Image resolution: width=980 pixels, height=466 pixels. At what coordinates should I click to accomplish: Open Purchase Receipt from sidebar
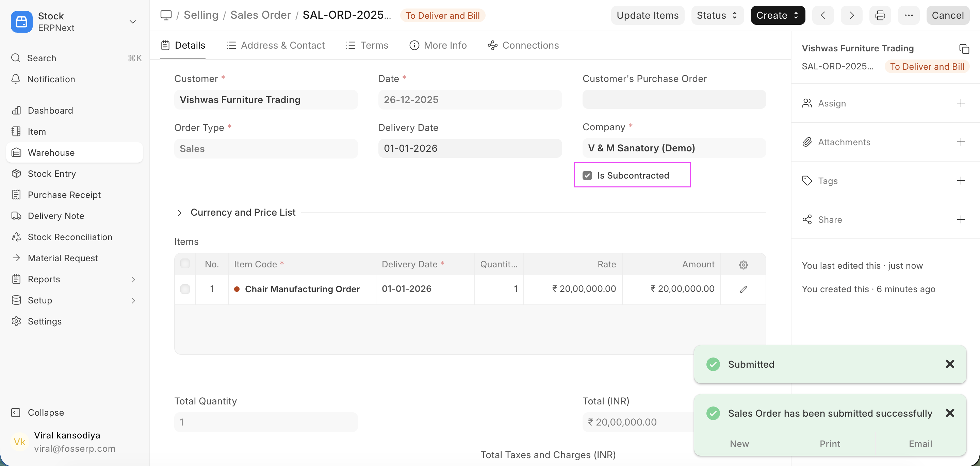click(x=64, y=194)
